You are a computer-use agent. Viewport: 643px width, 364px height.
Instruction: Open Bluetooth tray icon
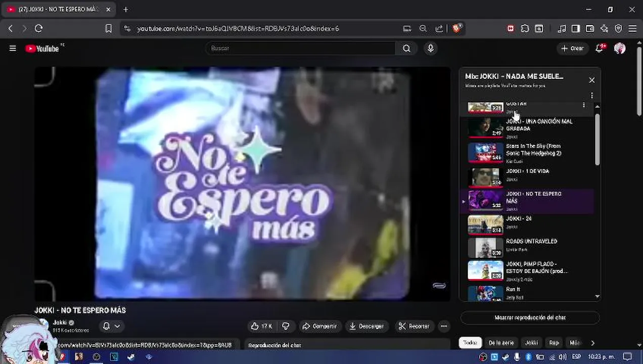(528, 357)
